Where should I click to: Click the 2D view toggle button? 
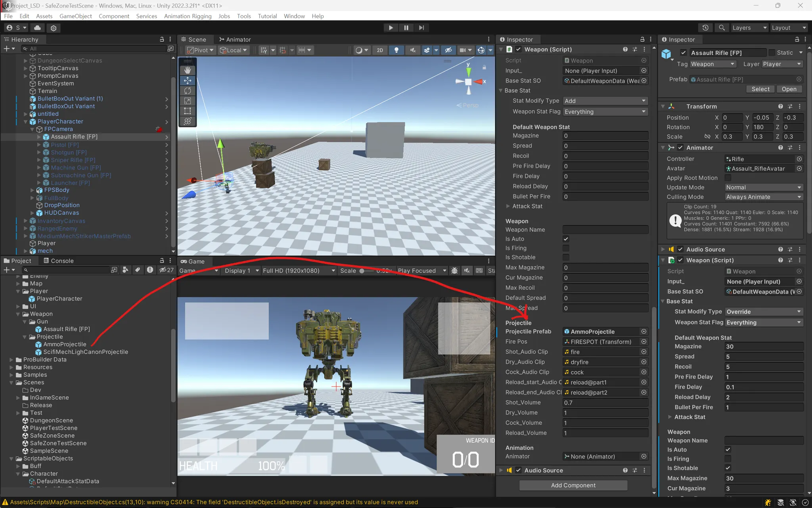tap(380, 50)
